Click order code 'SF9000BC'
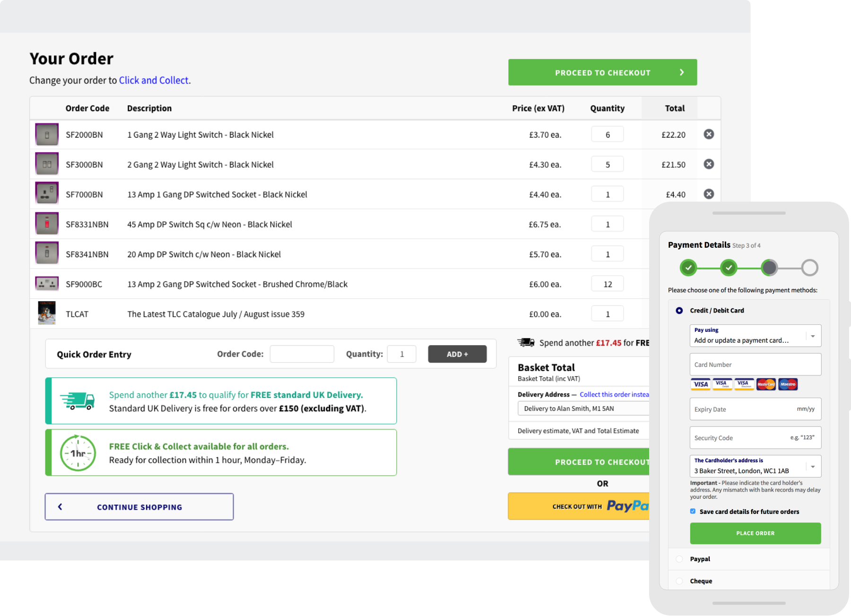Viewport: 851px width, 616px height. (84, 284)
